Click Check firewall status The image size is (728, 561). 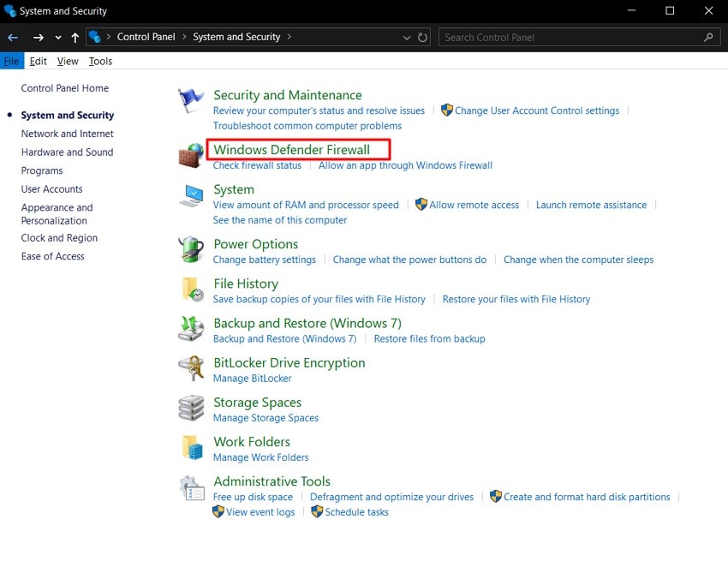pos(257,165)
